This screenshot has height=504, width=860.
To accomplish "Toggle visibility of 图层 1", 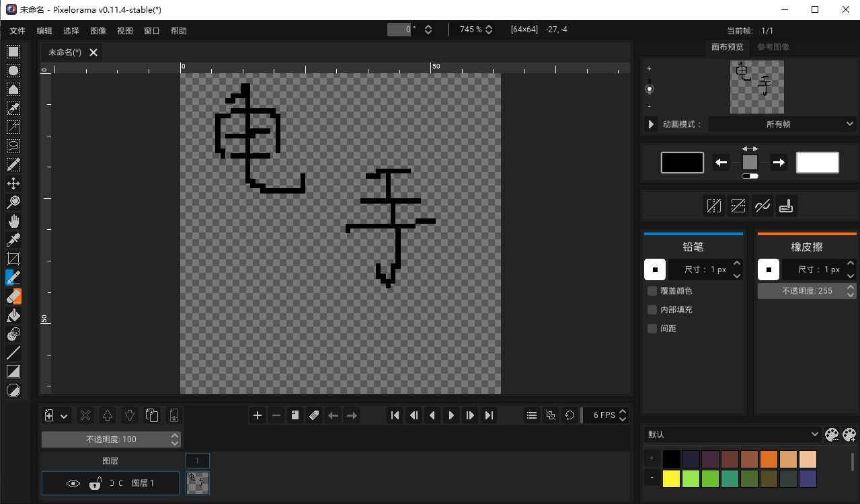I will coord(73,483).
